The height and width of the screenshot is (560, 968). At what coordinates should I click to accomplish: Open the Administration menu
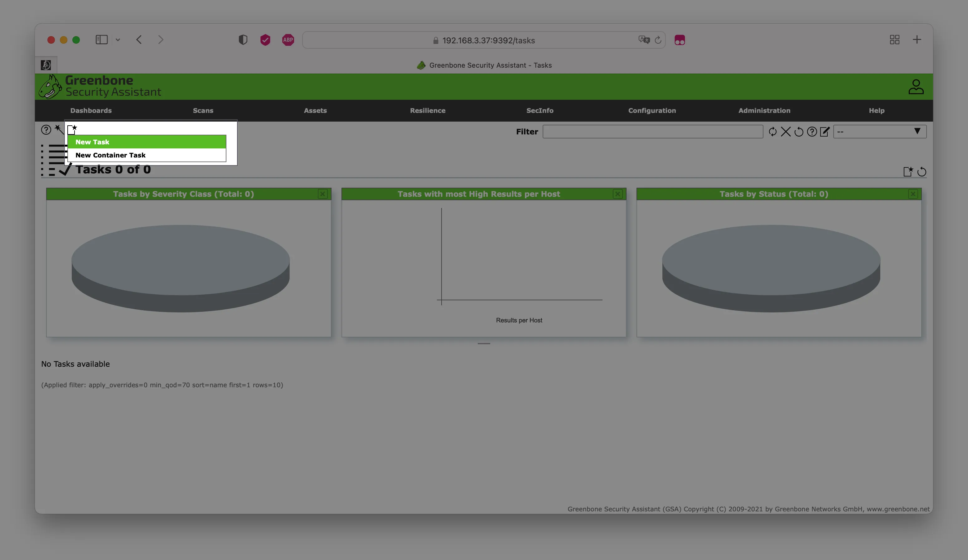pyautogui.click(x=764, y=111)
